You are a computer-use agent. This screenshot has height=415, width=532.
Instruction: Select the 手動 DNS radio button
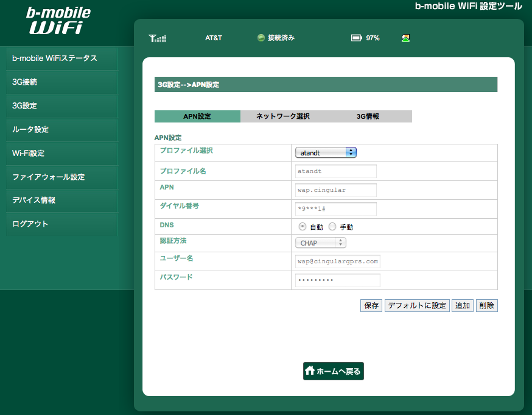tap(332, 227)
